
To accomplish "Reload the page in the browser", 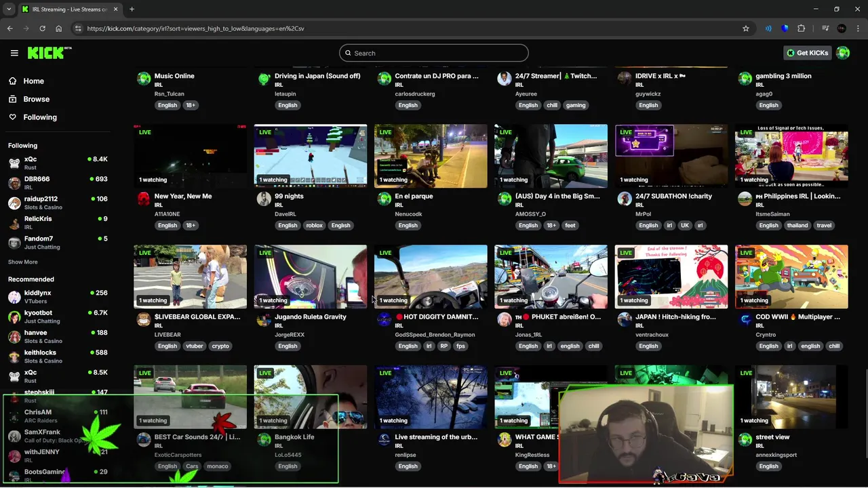I will 42,28.
